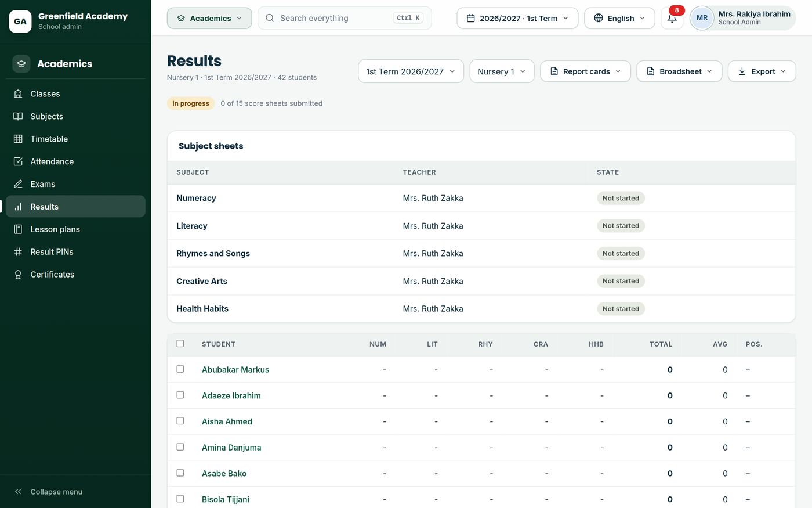The width and height of the screenshot is (812, 508).
Task: Click the MR user avatar
Action: point(702,18)
